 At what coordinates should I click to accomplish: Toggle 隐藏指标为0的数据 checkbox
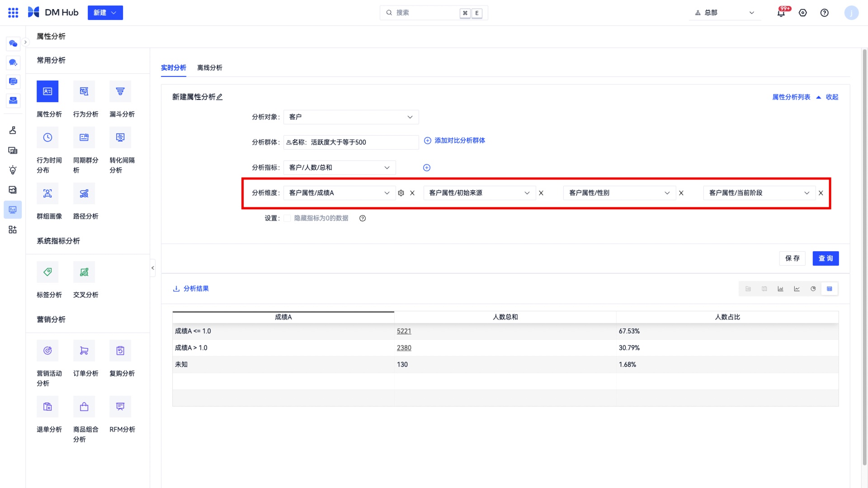pos(287,218)
